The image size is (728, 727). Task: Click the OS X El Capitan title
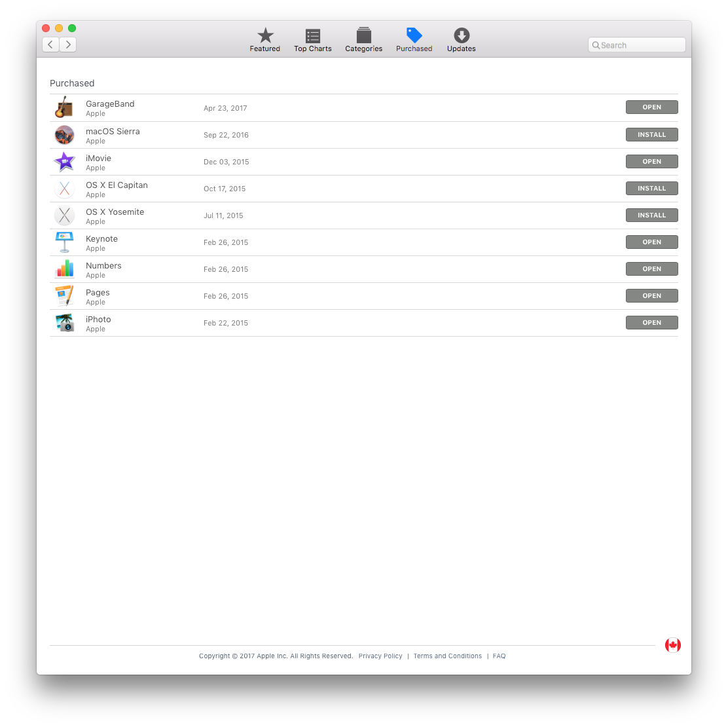(x=117, y=185)
